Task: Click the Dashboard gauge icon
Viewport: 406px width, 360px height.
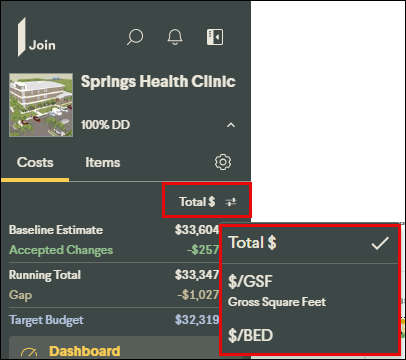Action: tap(29, 352)
